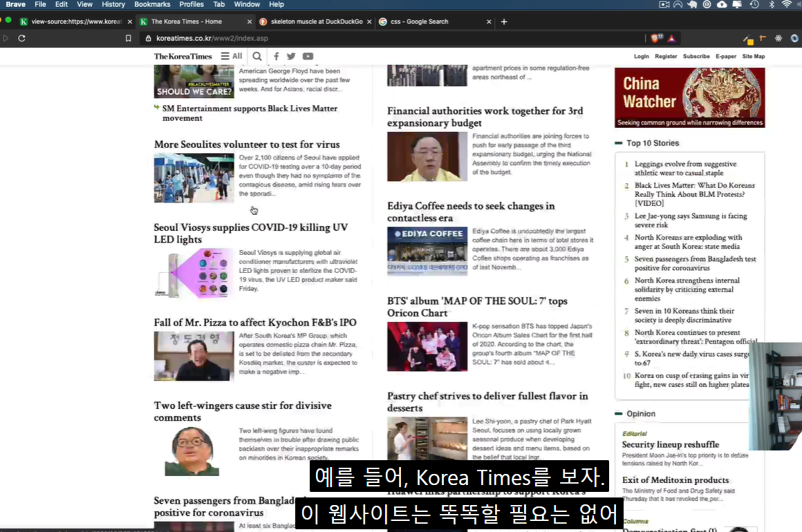Click the site lock icon in address bar

coord(149,38)
